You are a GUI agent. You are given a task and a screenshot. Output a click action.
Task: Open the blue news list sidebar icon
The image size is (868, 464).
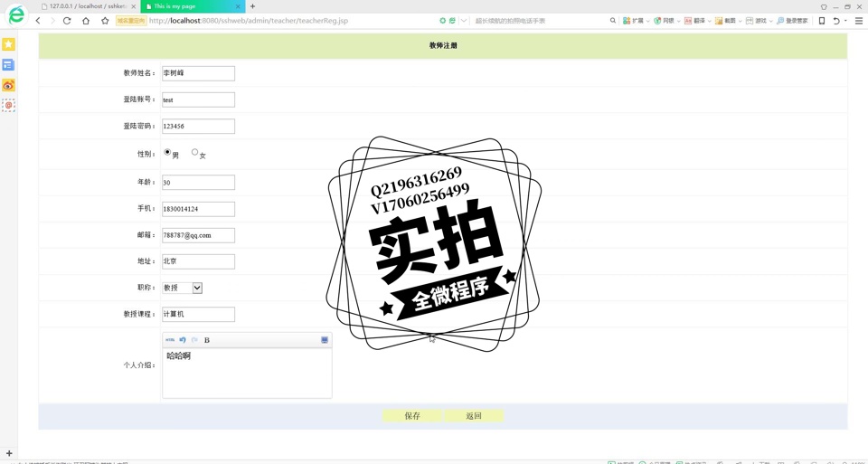8,65
